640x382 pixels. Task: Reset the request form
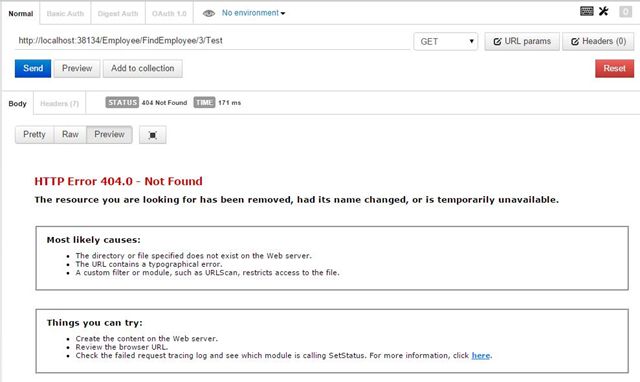click(614, 68)
